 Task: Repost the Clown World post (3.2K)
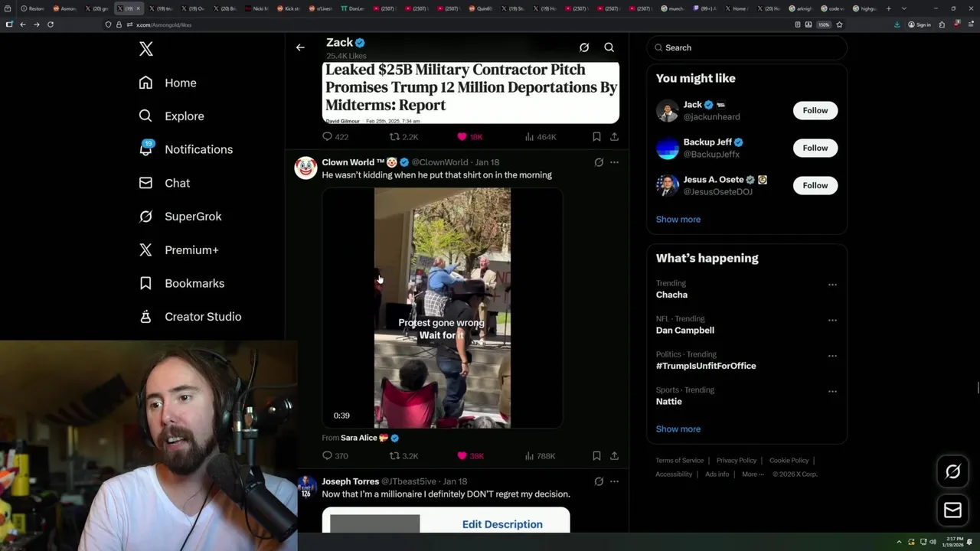pyautogui.click(x=404, y=456)
